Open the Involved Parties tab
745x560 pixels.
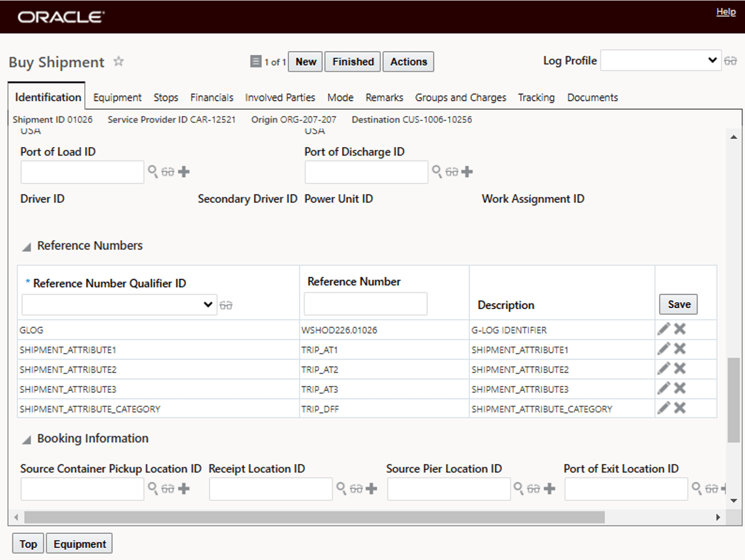280,97
